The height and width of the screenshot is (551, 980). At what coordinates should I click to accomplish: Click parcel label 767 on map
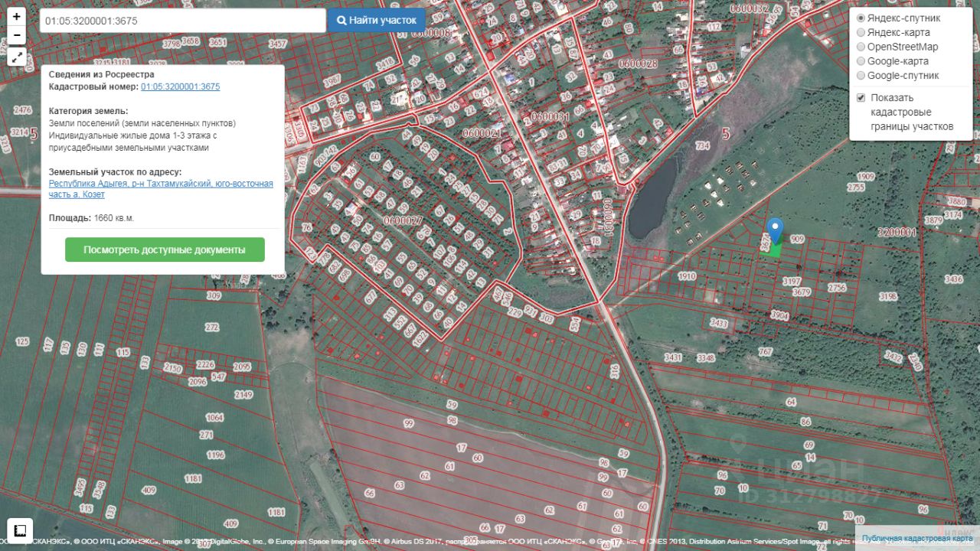pyautogui.click(x=765, y=351)
